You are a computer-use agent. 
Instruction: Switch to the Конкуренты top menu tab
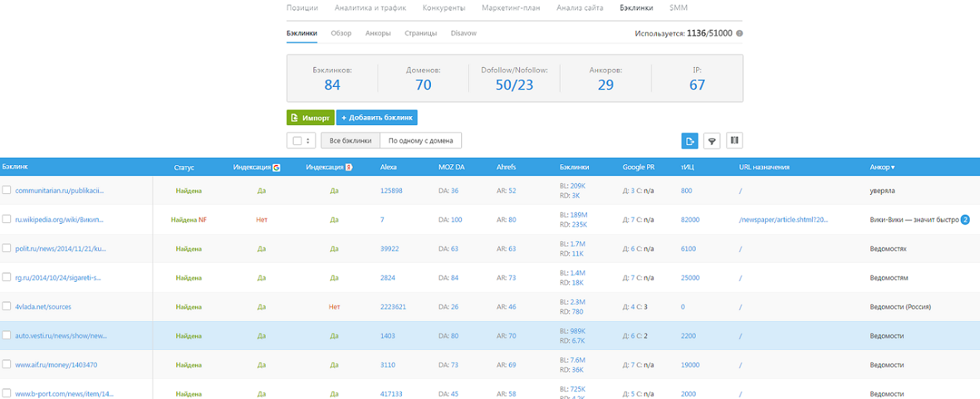click(444, 8)
